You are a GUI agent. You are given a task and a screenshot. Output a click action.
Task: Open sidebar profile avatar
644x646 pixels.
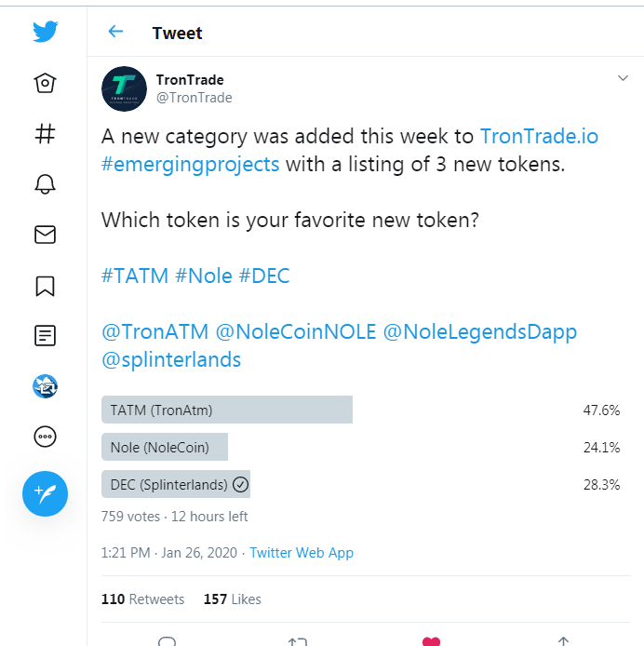pos(45,386)
